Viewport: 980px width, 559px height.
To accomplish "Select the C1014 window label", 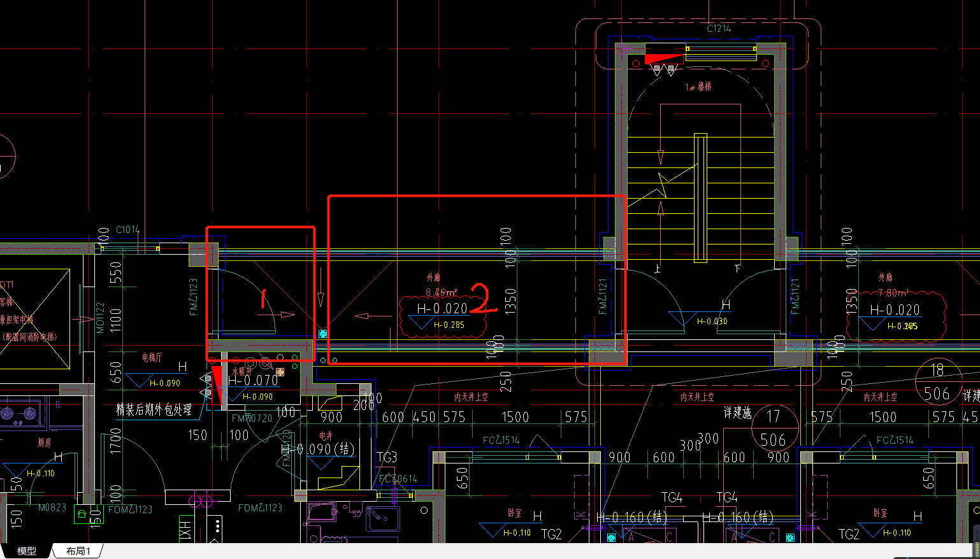I will point(127,229).
